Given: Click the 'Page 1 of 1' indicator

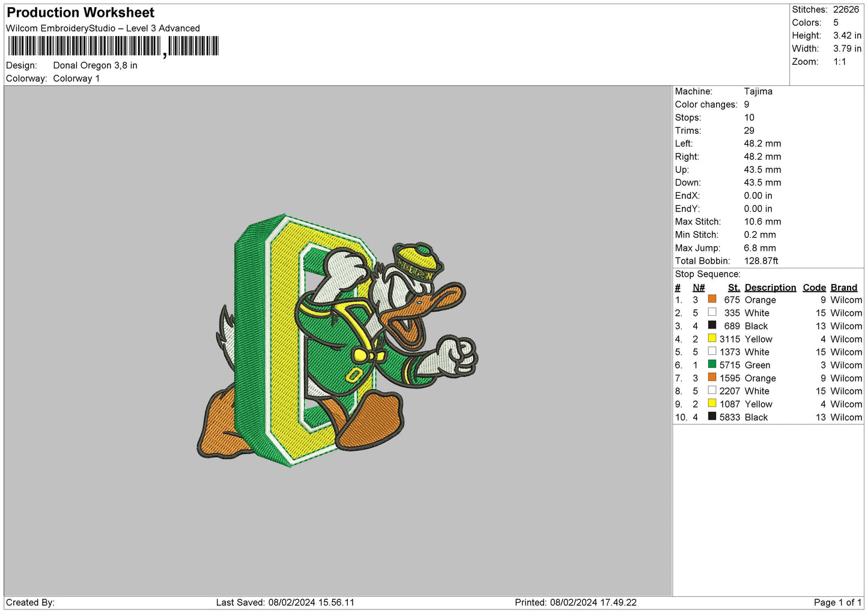Looking at the screenshot, I should click(837, 602).
